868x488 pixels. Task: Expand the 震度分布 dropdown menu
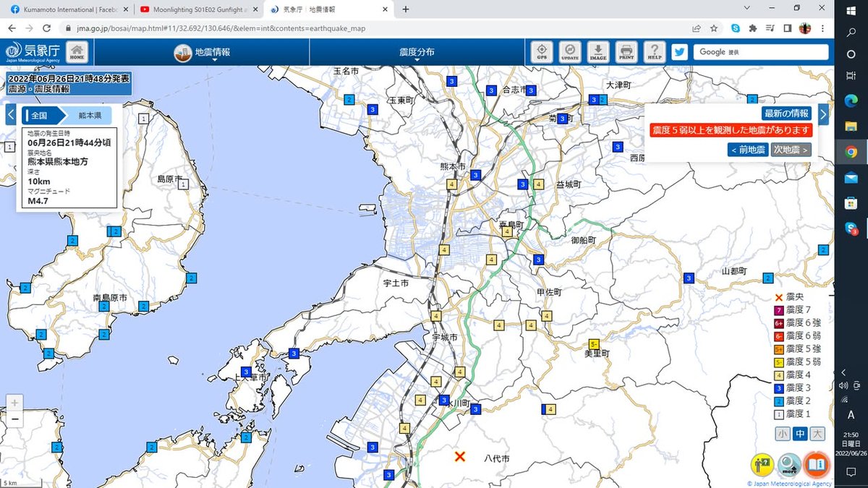coord(417,53)
